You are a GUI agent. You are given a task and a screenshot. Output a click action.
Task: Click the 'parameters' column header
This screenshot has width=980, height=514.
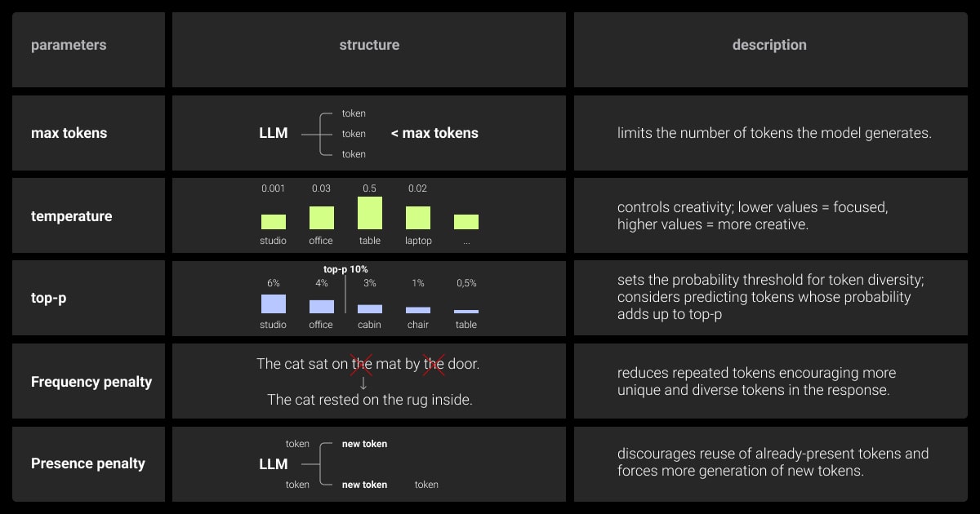69,46
